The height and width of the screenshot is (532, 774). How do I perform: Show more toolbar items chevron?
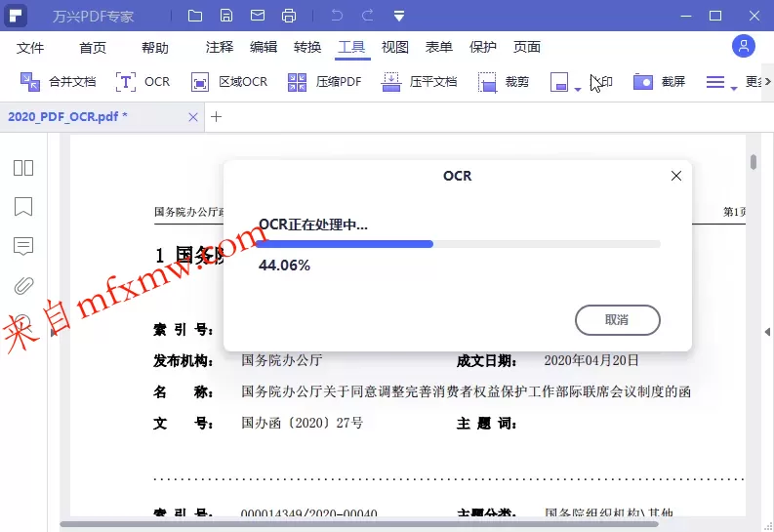tap(767, 81)
